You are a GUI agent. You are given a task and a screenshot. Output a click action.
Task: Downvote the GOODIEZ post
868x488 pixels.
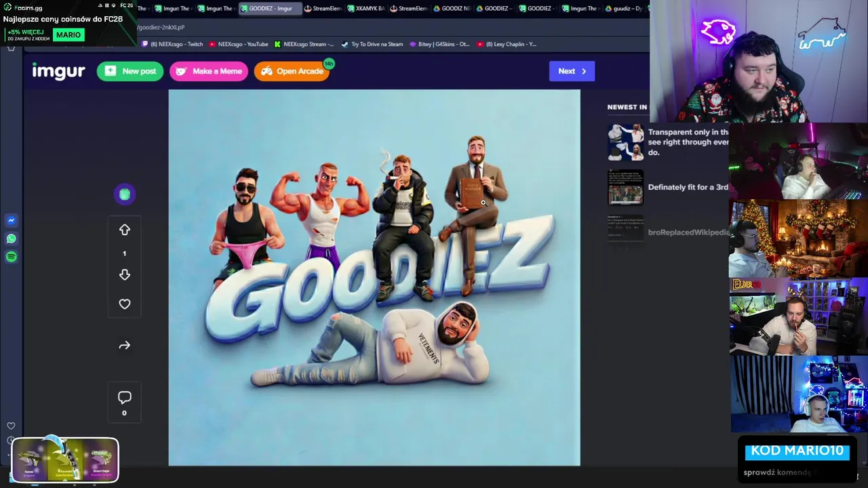click(125, 274)
